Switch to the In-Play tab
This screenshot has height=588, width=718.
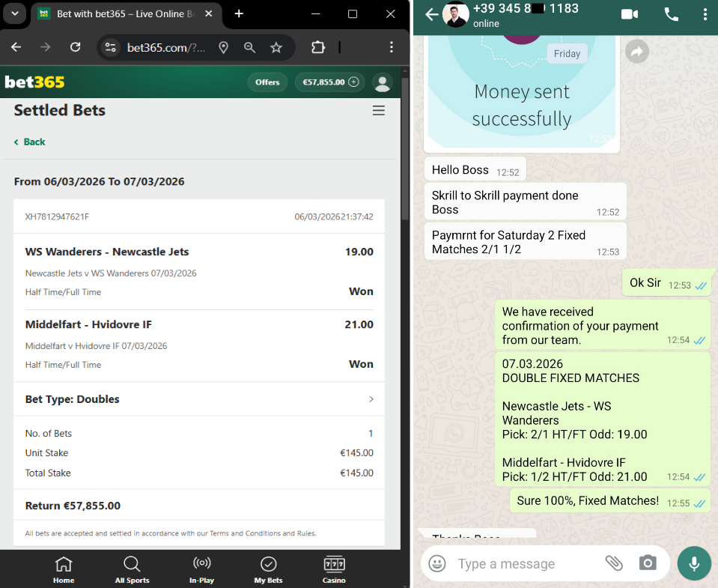[201, 569]
